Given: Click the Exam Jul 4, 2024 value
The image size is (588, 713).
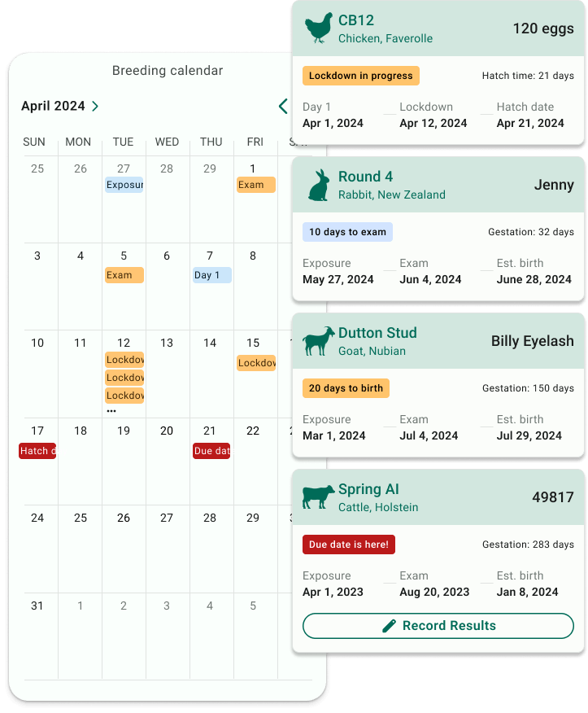Looking at the screenshot, I should coord(429,435).
